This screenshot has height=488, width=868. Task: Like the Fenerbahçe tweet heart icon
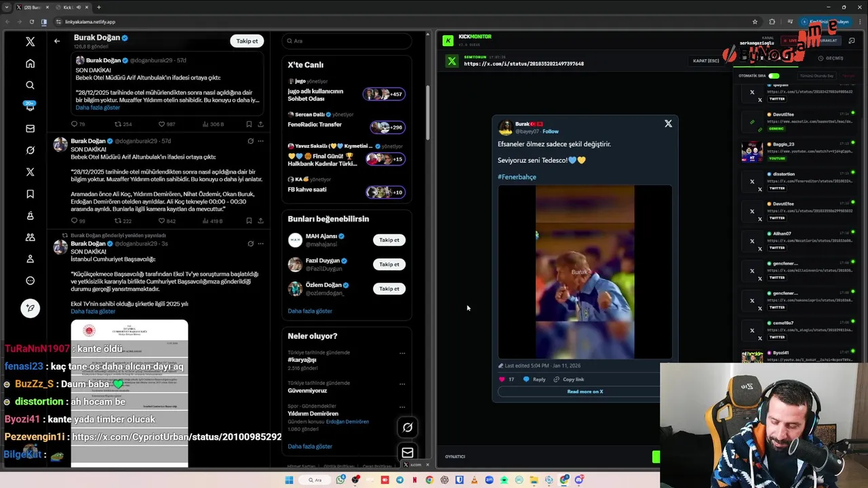(x=502, y=380)
